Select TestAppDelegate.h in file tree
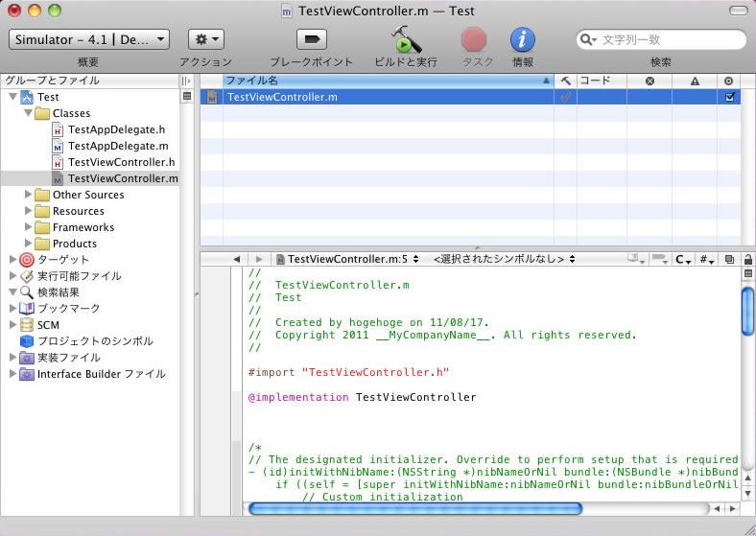The width and height of the screenshot is (756, 536). click(117, 129)
